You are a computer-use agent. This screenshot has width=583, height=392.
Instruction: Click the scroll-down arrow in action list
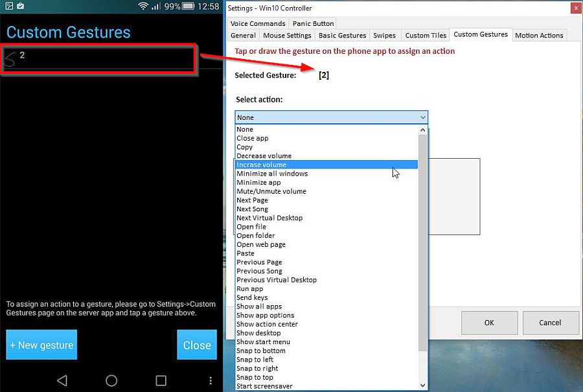point(423,385)
